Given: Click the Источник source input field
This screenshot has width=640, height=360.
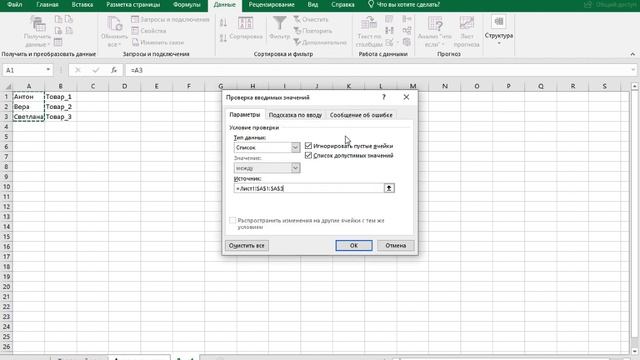Looking at the screenshot, I should pyautogui.click(x=309, y=188).
